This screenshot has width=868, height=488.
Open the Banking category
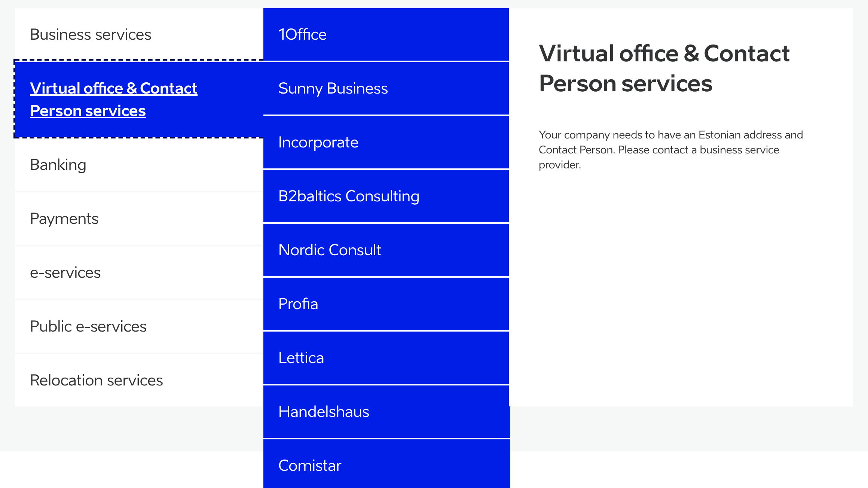58,165
